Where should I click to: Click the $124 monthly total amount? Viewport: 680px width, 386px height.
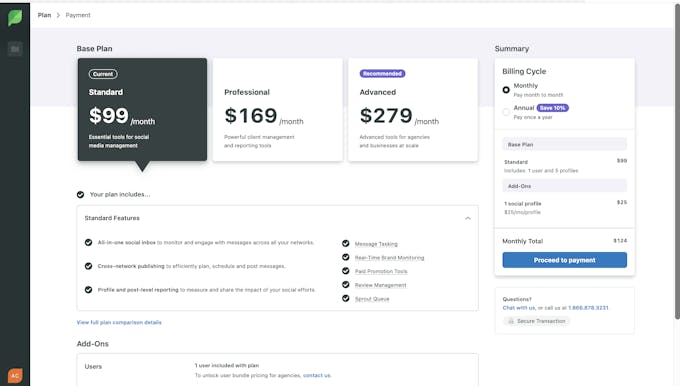pyautogui.click(x=620, y=241)
